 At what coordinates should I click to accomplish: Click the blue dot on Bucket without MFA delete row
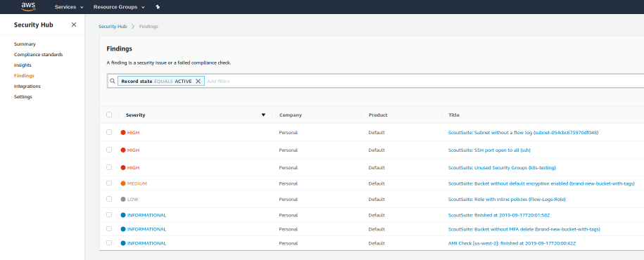[x=122, y=229]
